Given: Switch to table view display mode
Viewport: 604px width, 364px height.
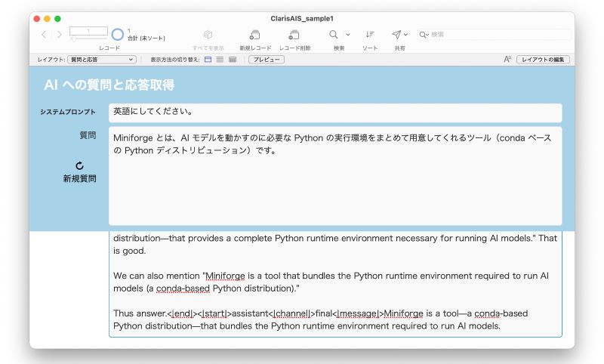Looking at the screenshot, I should 233,60.
